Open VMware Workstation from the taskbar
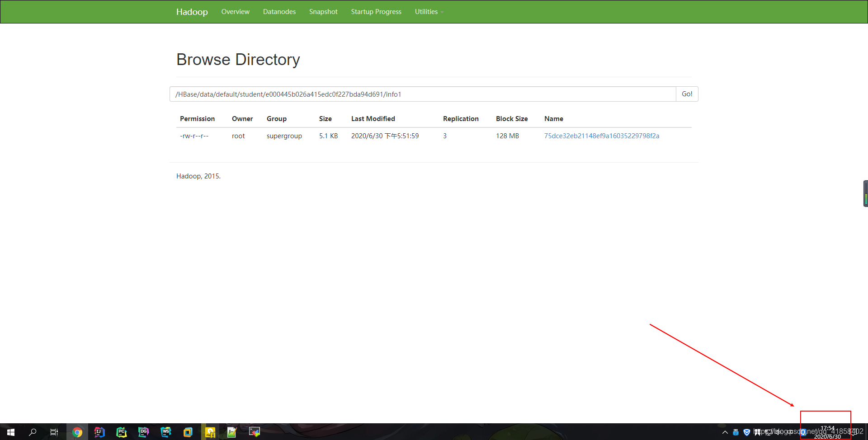The height and width of the screenshot is (440, 868). [188, 432]
